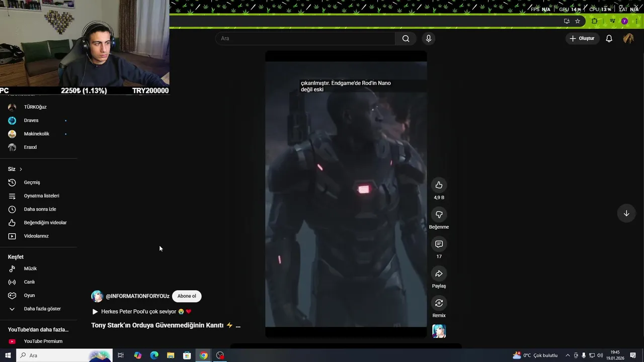Click the Shorts video player
The width and height of the screenshot is (644, 362).
(x=346, y=194)
